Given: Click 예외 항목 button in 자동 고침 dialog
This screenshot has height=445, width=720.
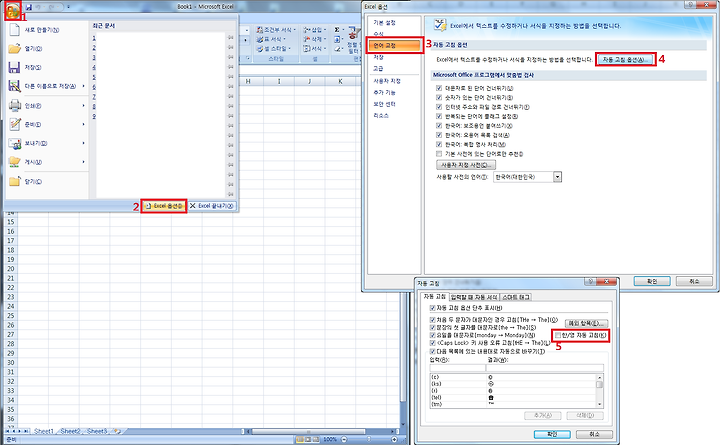Looking at the screenshot, I should tap(586, 323).
